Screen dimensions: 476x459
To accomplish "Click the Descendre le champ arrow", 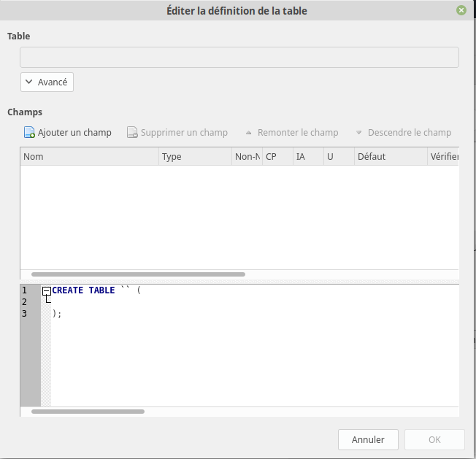I will [x=359, y=133].
